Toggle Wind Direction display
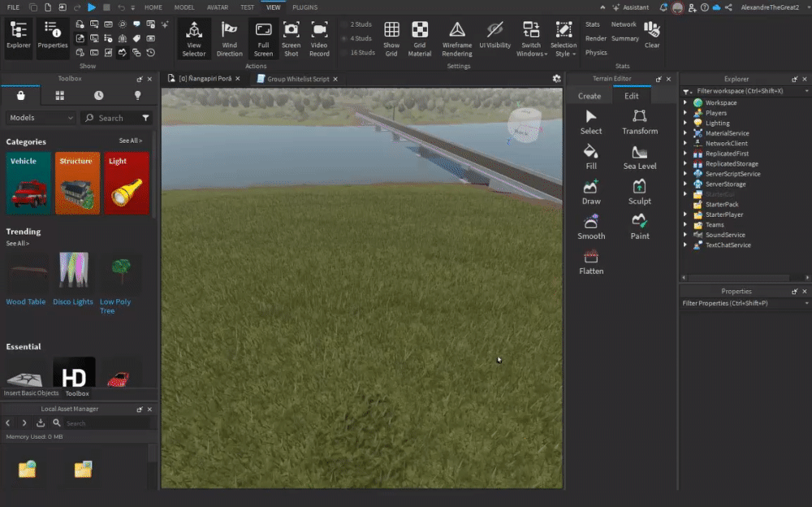The height and width of the screenshot is (507, 812). (x=230, y=39)
